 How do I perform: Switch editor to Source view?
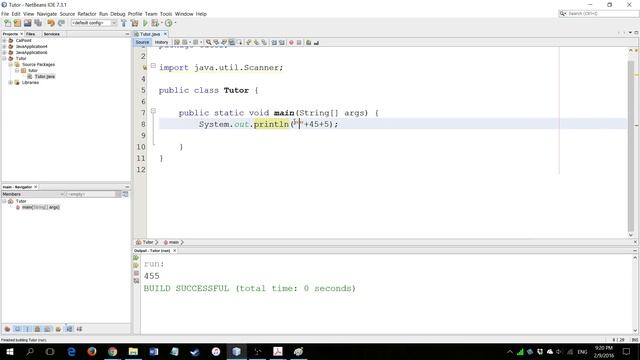pyautogui.click(x=142, y=42)
